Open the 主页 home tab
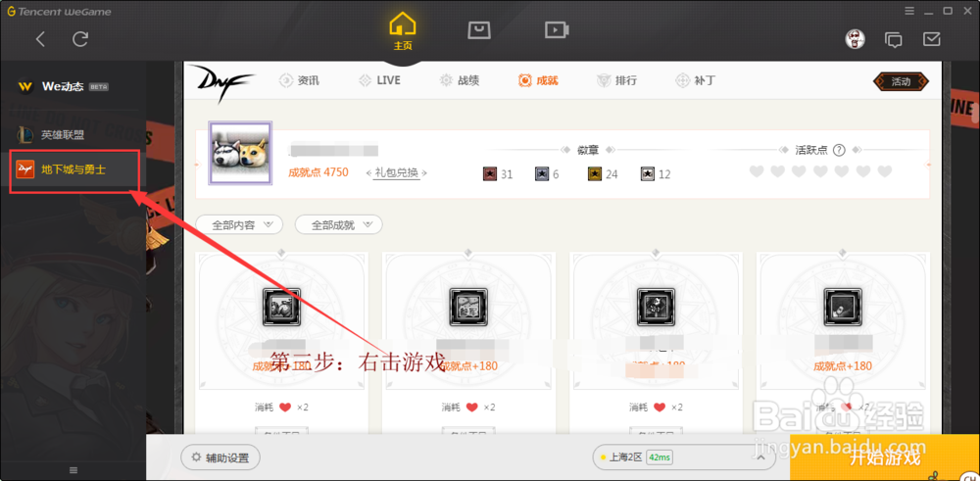This screenshot has height=481, width=980. coord(403,32)
